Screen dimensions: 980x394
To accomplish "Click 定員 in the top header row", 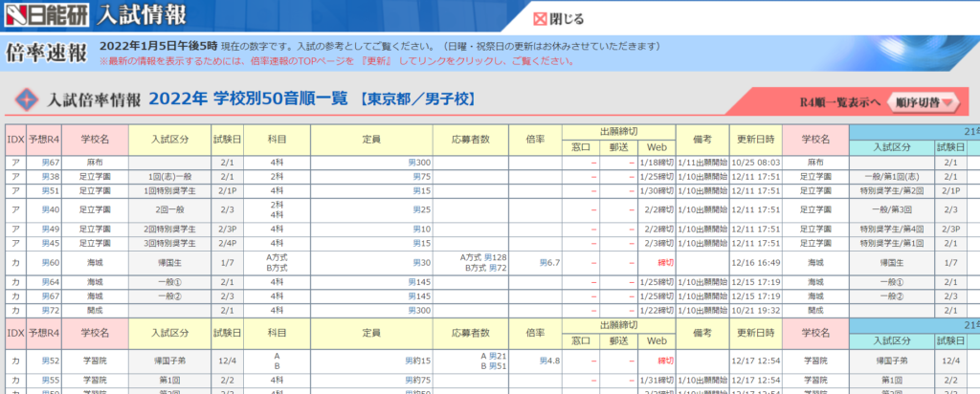I will [x=371, y=140].
